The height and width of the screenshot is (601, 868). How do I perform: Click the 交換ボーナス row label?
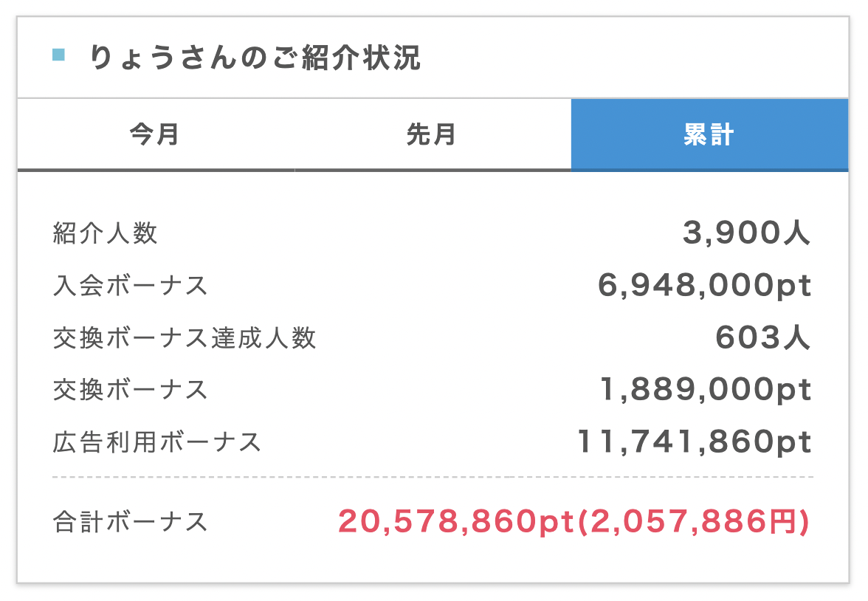pos(131,390)
